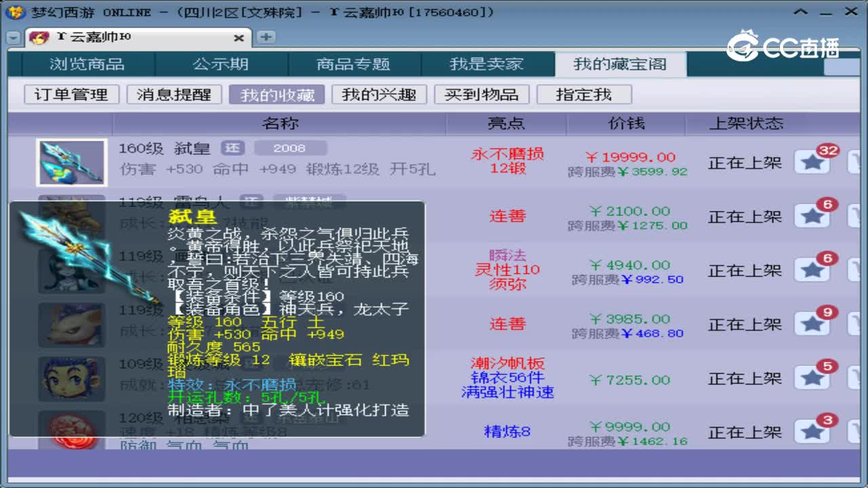Open 订单管理 section
Image resolution: width=868 pixels, height=488 pixels.
coord(71,94)
